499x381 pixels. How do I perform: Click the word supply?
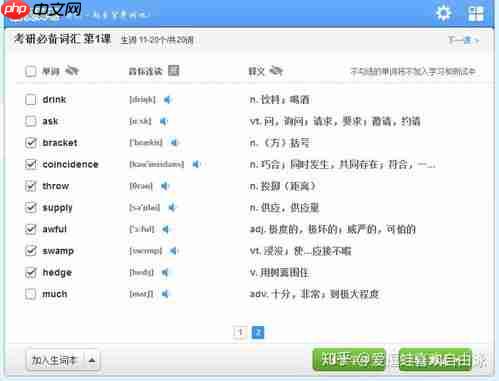click(57, 208)
